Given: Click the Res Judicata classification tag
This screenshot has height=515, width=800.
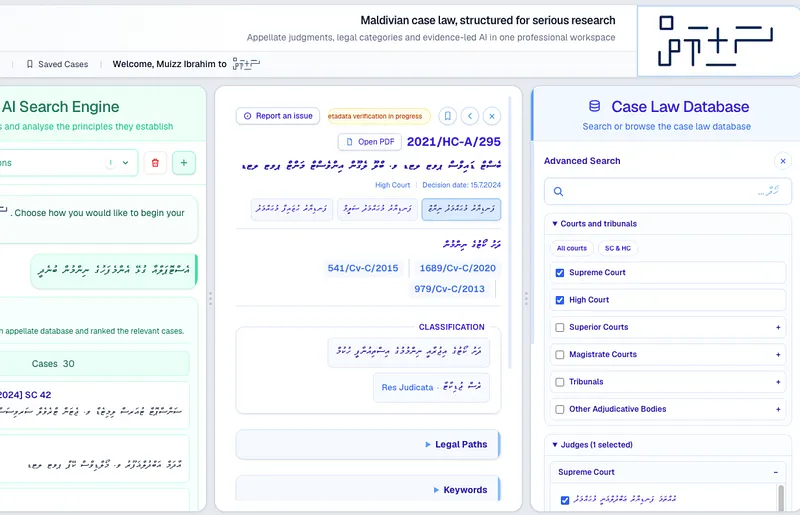Looking at the screenshot, I should (x=431, y=387).
